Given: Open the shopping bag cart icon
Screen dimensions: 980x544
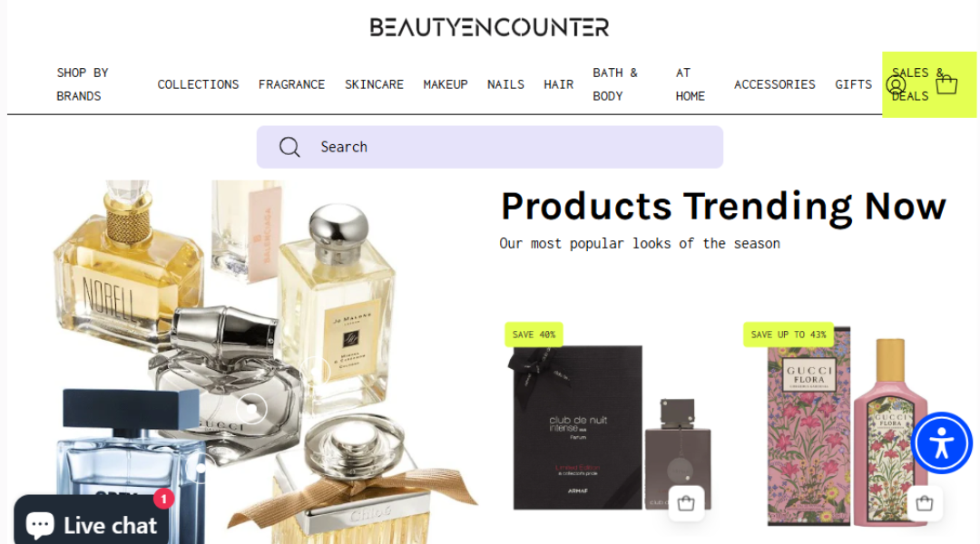Looking at the screenshot, I should pos(946,84).
